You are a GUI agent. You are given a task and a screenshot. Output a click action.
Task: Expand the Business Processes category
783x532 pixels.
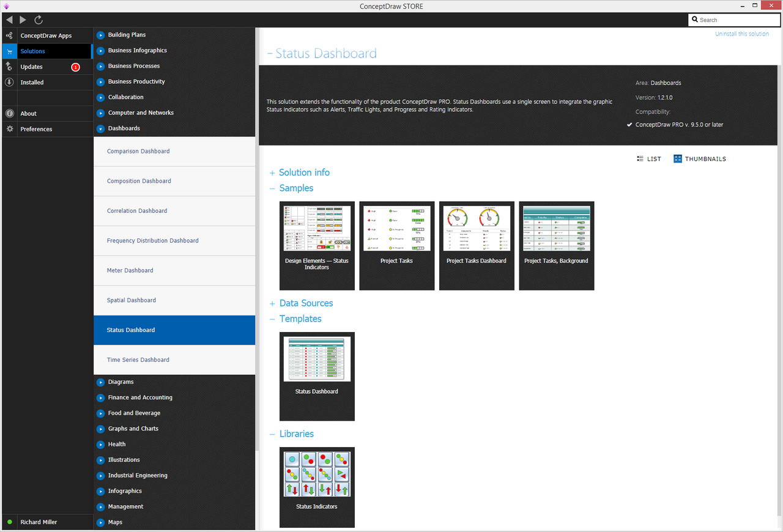(x=100, y=66)
